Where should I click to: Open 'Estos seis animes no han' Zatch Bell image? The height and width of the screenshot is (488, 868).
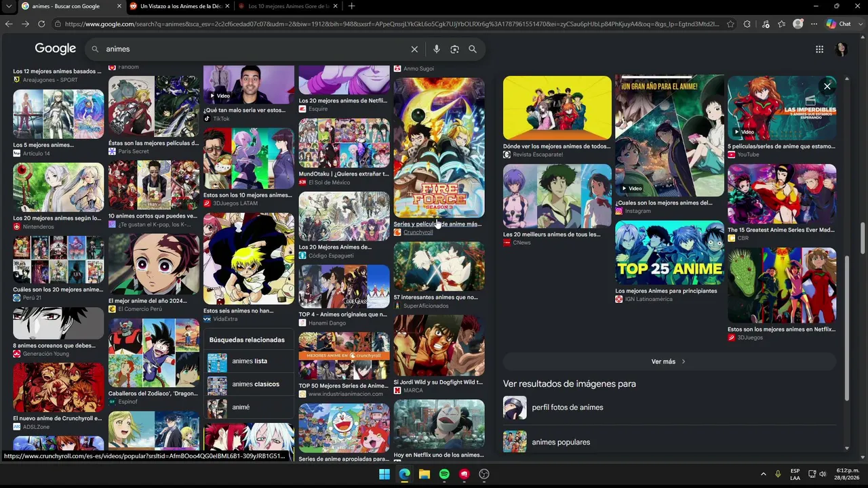point(249,259)
